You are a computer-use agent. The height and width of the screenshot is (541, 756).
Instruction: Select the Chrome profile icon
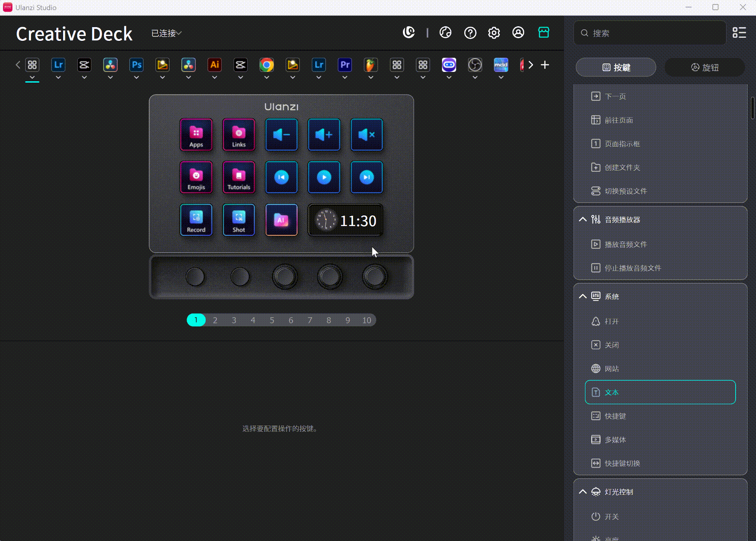(267, 65)
